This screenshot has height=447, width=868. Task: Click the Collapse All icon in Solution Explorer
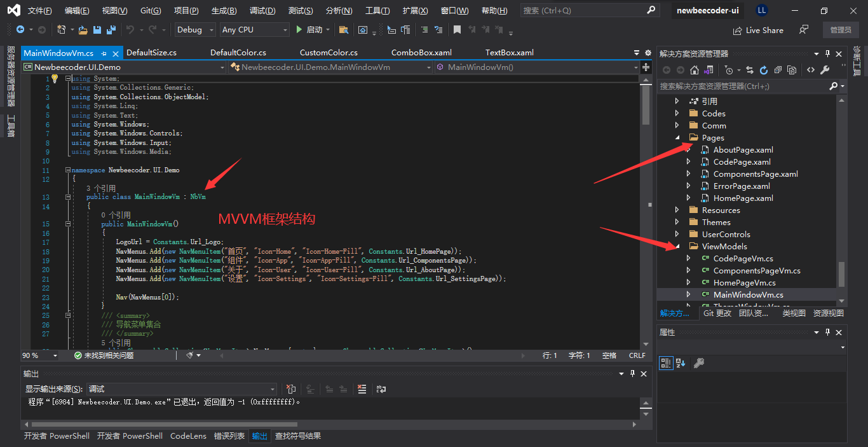click(x=778, y=70)
